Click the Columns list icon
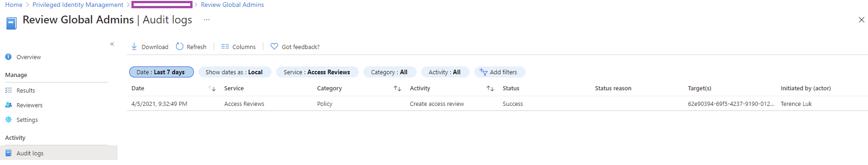868x165 pixels. point(225,46)
